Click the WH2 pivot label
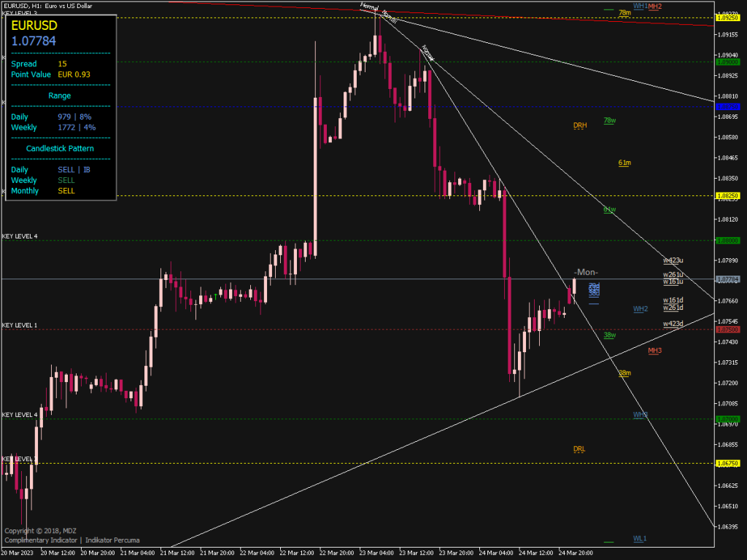Viewport: 747px width, 560px height. 640,309
